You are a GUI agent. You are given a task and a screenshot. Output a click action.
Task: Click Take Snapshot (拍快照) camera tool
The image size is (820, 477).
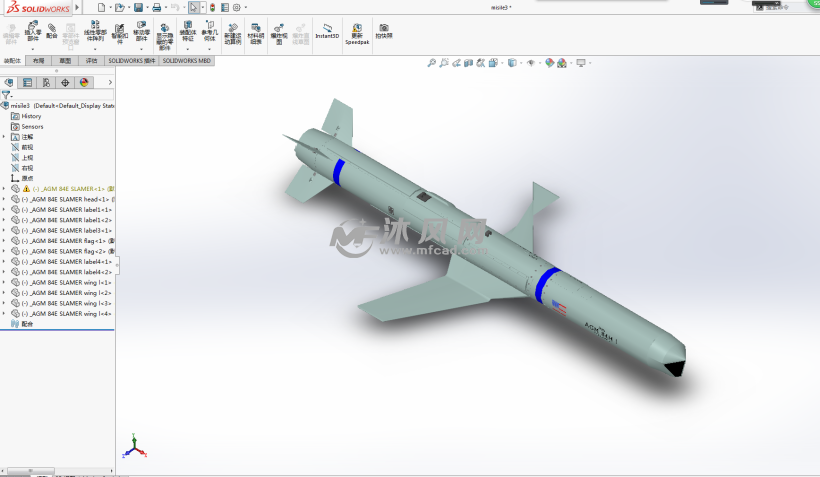pyautogui.click(x=384, y=31)
